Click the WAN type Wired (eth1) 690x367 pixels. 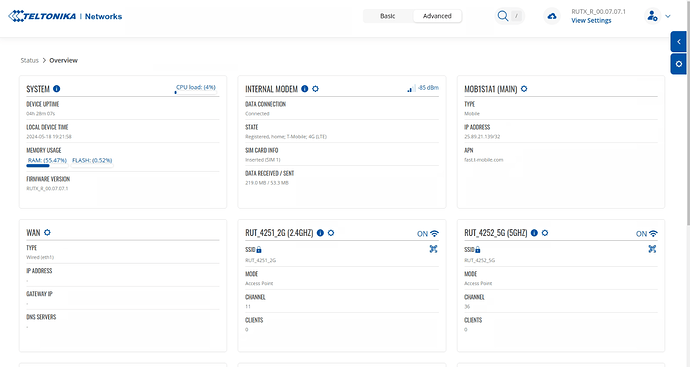pos(40,257)
